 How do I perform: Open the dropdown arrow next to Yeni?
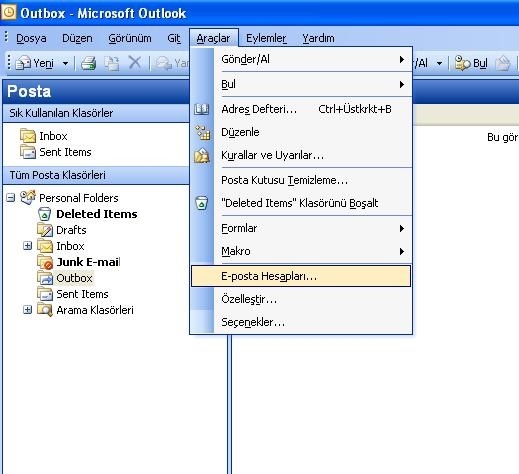tap(66, 63)
